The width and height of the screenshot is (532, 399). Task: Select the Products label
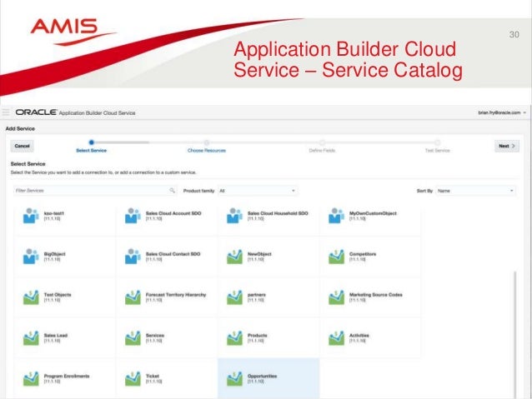click(x=257, y=335)
